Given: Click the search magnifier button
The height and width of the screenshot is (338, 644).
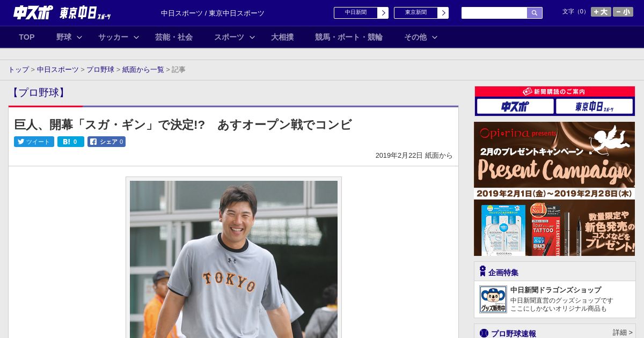Looking at the screenshot, I should click(x=535, y=13).
